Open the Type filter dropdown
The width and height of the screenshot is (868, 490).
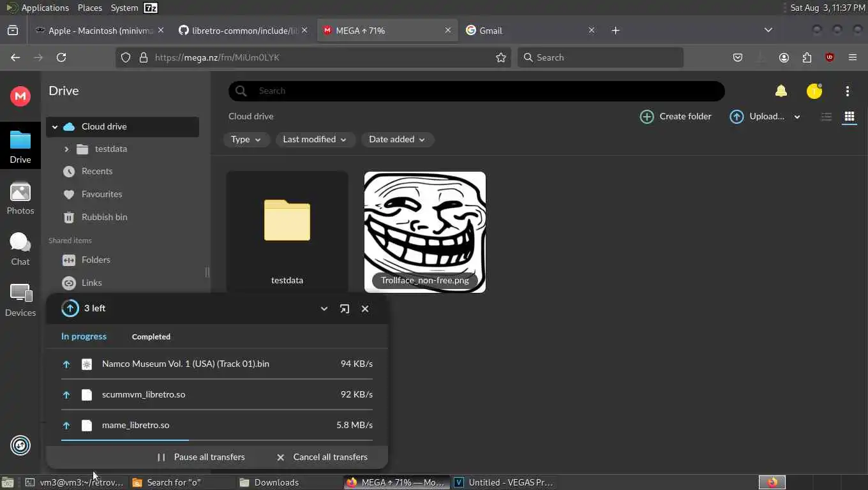coord(246,140)
